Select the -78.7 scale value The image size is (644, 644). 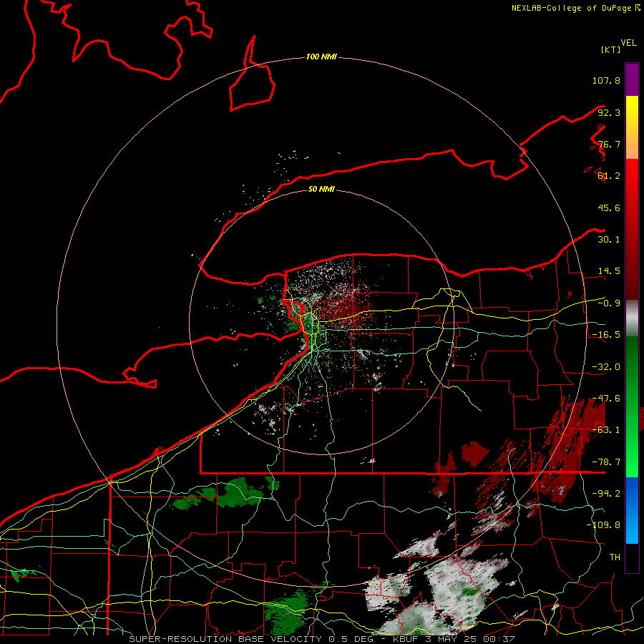coord(606,462)
